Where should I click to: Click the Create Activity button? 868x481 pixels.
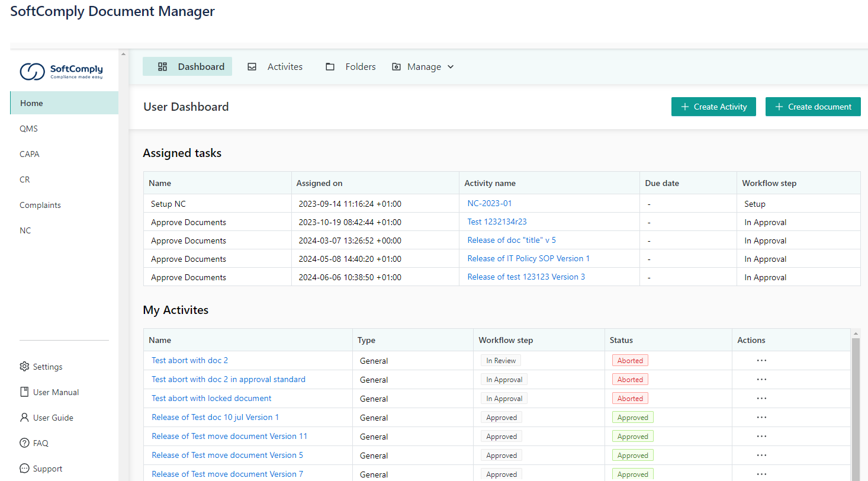pyautogui.click(x=713, y=107)
